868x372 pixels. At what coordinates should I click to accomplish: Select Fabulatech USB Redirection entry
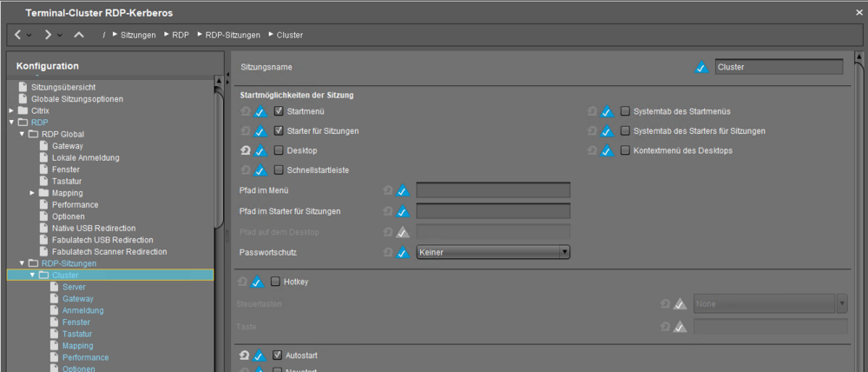(x=102, y=240)
